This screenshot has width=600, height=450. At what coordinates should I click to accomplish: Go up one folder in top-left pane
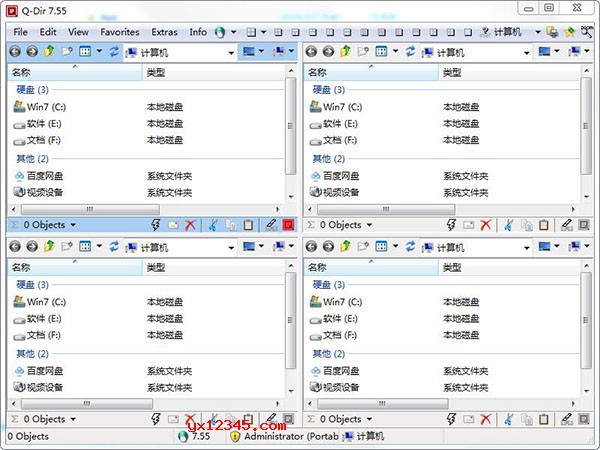point(49,51)
